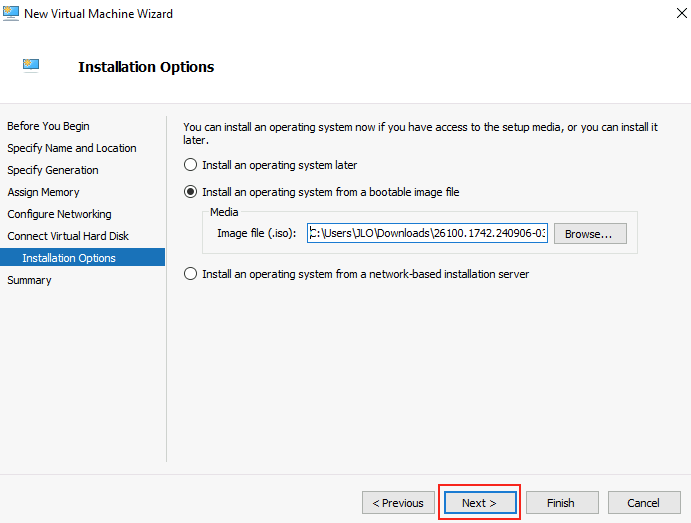
Task: Select the highlighted Installation Options step
Action: (82, 257)
